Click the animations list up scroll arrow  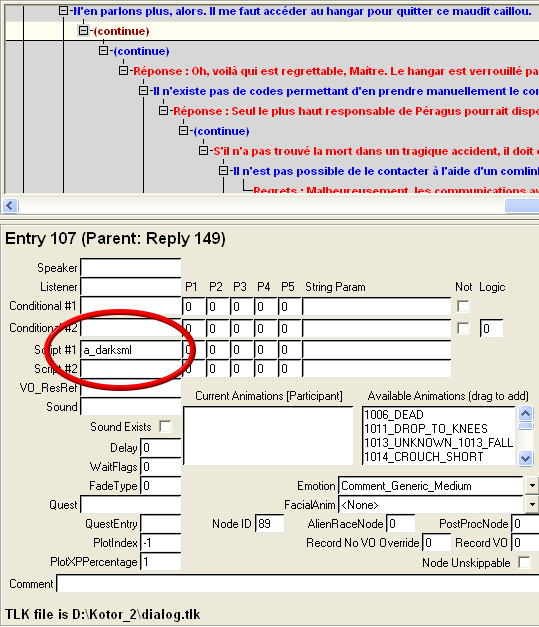pyautogui.click(x=525, y=413)
